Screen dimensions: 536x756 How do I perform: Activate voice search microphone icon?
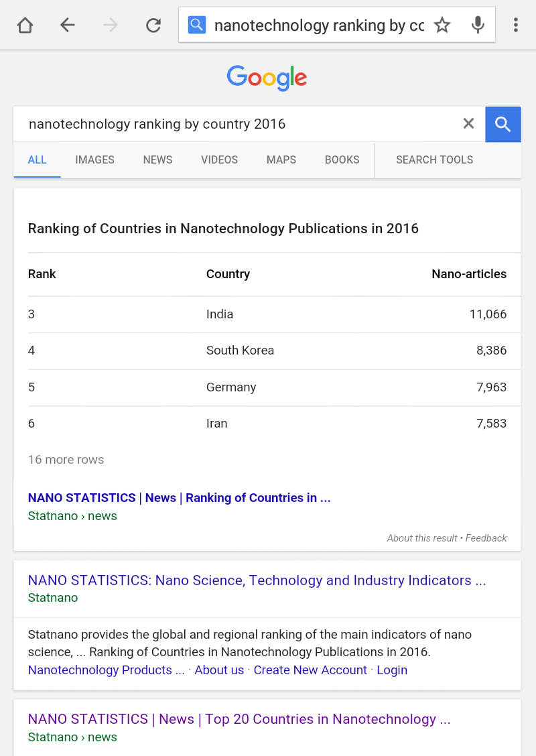[x=478, y=25]
